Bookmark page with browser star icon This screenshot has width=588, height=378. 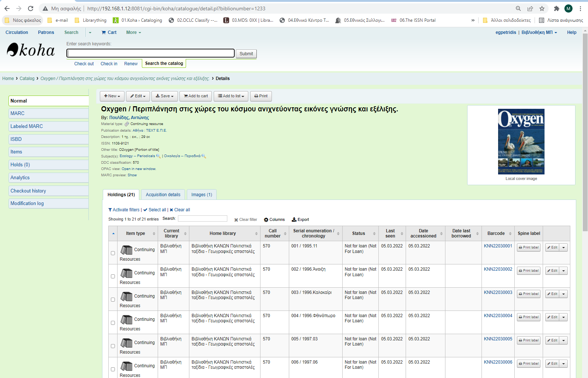coord(542,8)
